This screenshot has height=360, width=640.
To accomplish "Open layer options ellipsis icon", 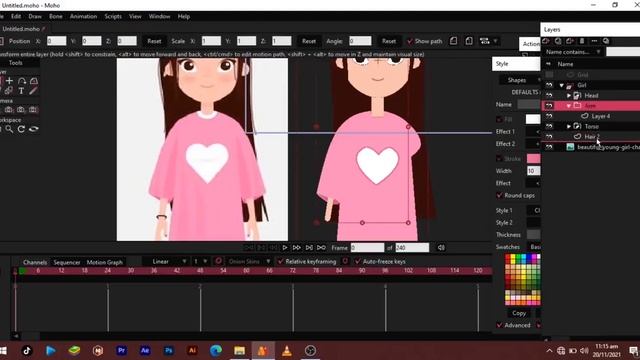I will (x=594, y=41).
